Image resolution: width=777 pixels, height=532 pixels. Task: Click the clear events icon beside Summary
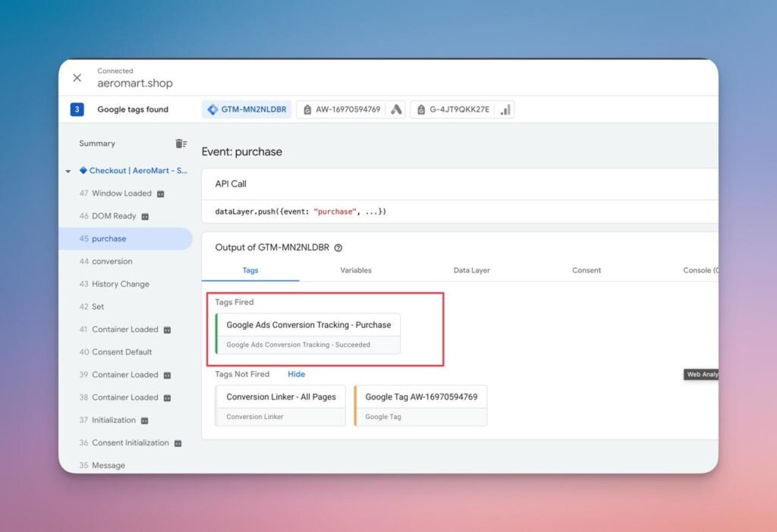[181, 143]
